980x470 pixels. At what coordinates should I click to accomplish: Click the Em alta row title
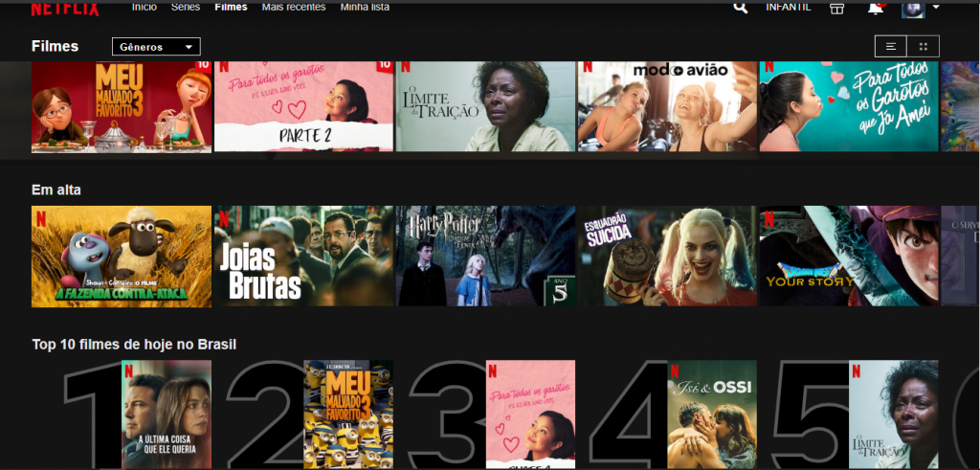[56, 190]
